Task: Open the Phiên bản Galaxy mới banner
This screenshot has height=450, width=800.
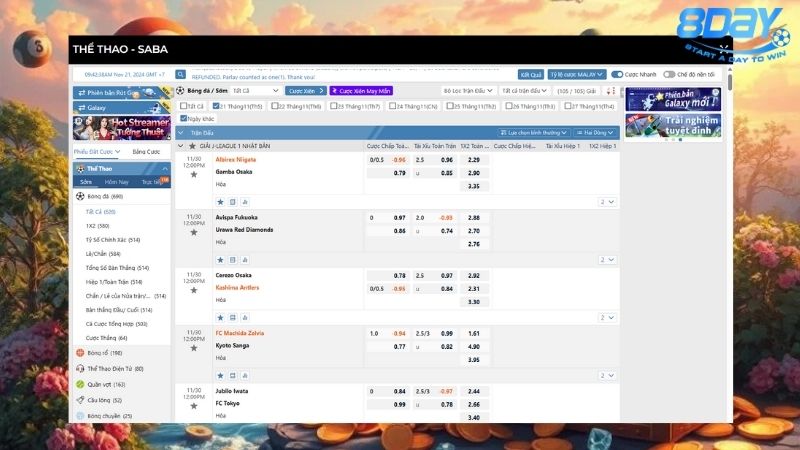Action: coord(673,99)
